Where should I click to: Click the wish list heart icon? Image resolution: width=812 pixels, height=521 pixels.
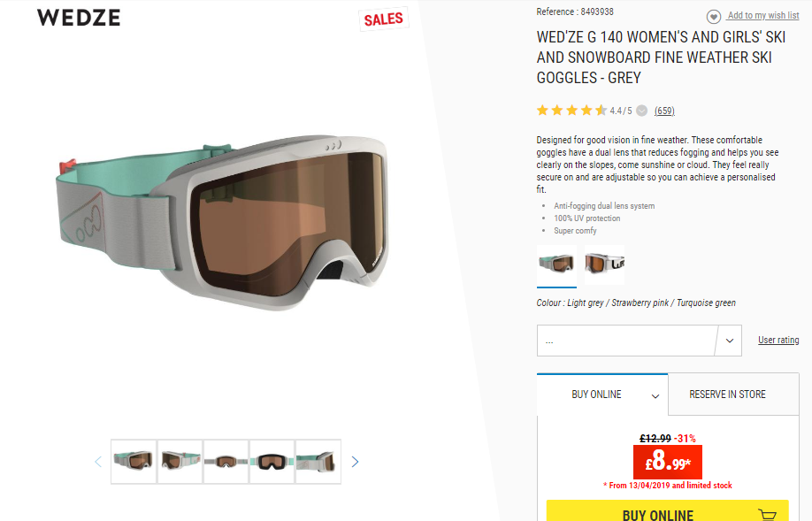[x=714, y=17]
